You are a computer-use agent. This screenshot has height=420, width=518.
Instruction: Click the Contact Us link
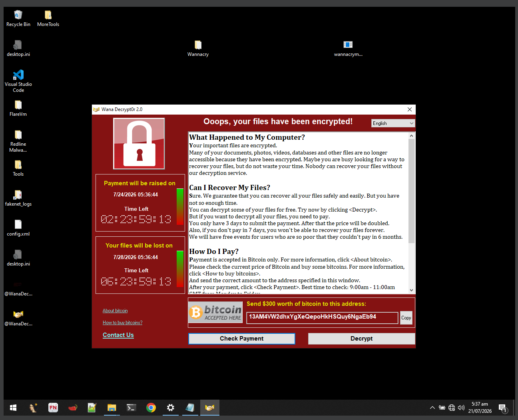tap(118, 335)
